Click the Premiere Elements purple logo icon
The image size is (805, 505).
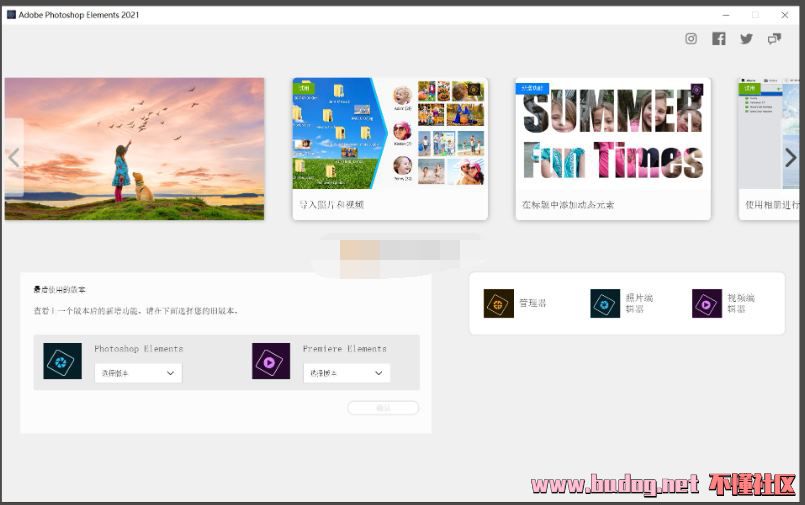pos(271,361)
